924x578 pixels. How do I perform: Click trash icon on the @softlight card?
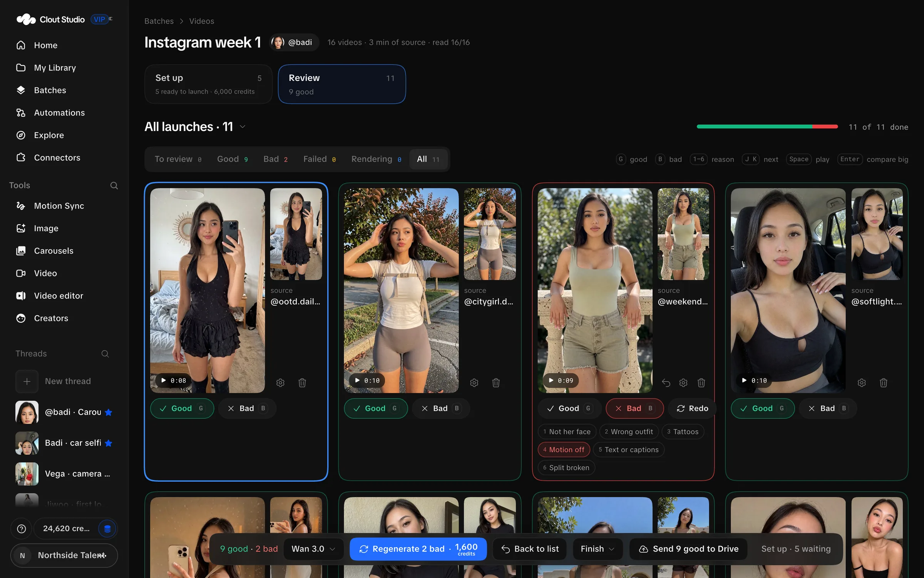click(x=883, y=383)
